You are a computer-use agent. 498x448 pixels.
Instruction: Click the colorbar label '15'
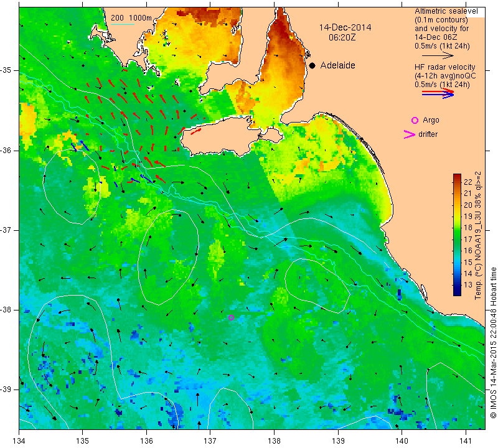tap(468, 262)
